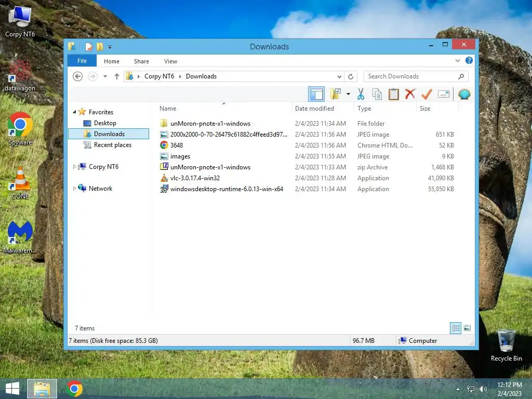Expand the ribbon with the chevron

(x=458, y=60)
